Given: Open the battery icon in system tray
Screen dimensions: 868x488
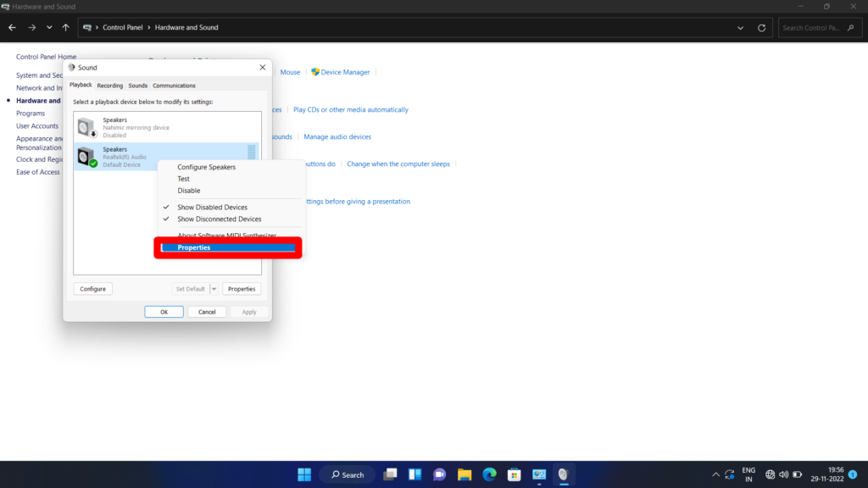Looking at the screenshot, I should [x=798, y=474].
